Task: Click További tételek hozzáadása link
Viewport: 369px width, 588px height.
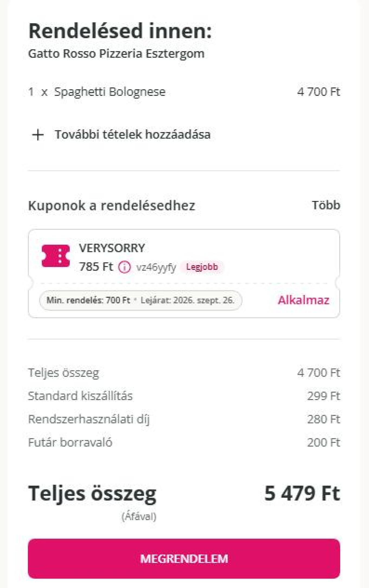Action: pyautogui.click(x=133, y=134)
